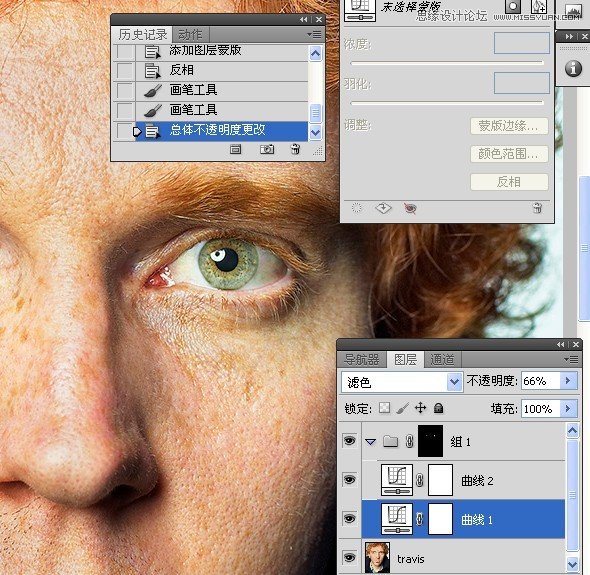
Task: Select the 反相 history state
Action: point(221,70)
